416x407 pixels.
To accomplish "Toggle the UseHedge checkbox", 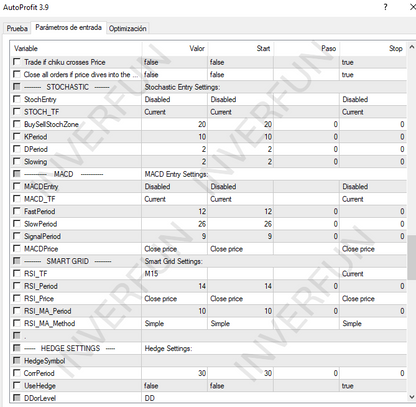I will (17, 386).
